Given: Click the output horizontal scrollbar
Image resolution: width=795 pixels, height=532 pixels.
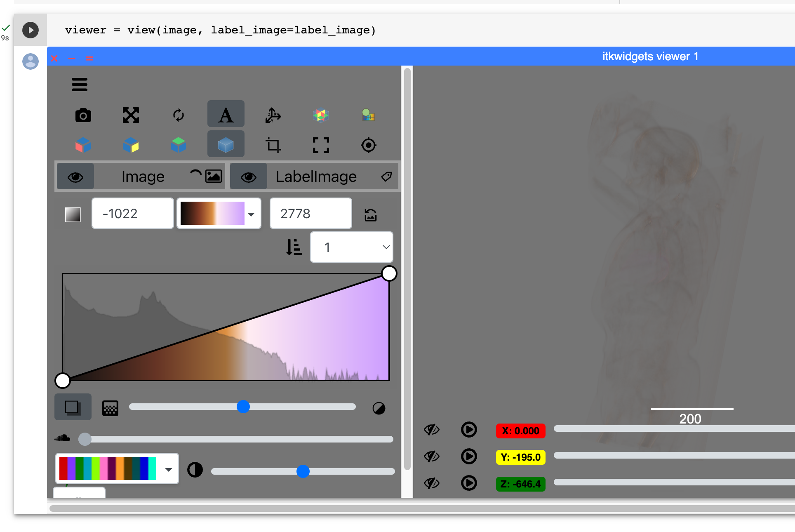Looking at the screenshot, I should [422, 508].
